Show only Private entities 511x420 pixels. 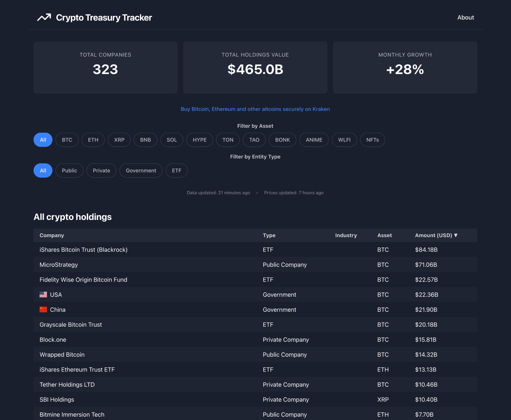101,170
